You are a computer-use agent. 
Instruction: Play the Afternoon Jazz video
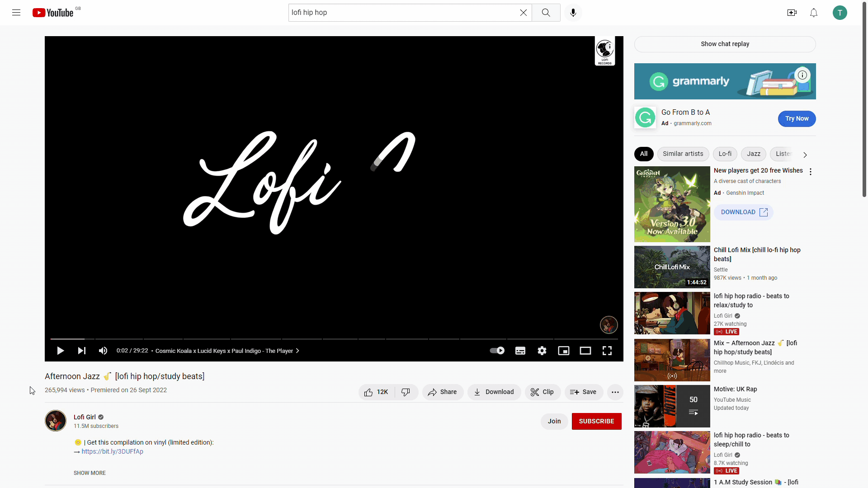60,351
